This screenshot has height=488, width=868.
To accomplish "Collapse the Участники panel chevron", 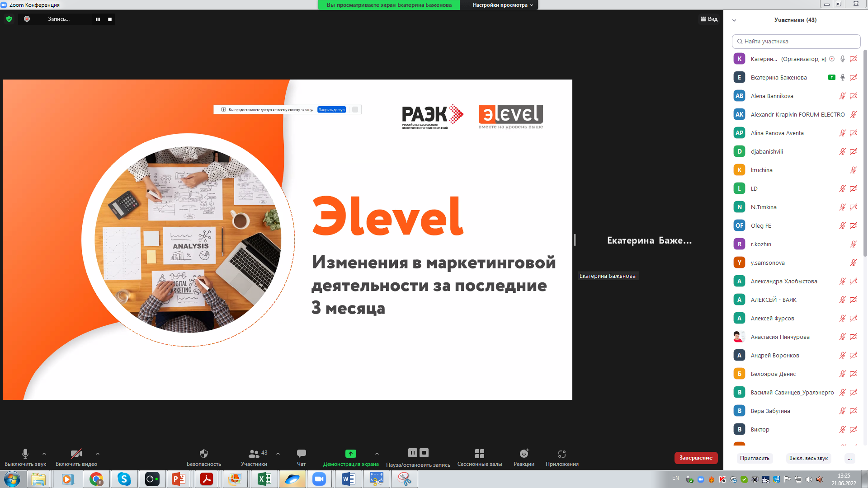I will pos(734,20).
